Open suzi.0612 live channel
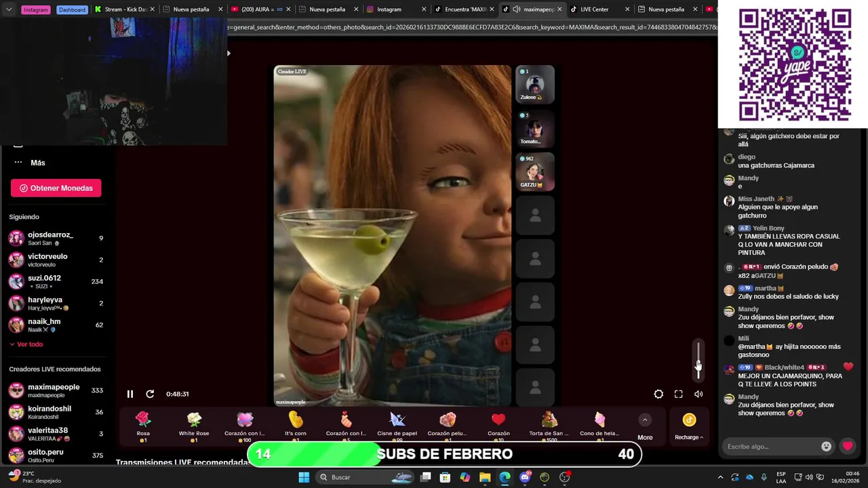Screen dimensions: 868x488 (x=56, y=281)
